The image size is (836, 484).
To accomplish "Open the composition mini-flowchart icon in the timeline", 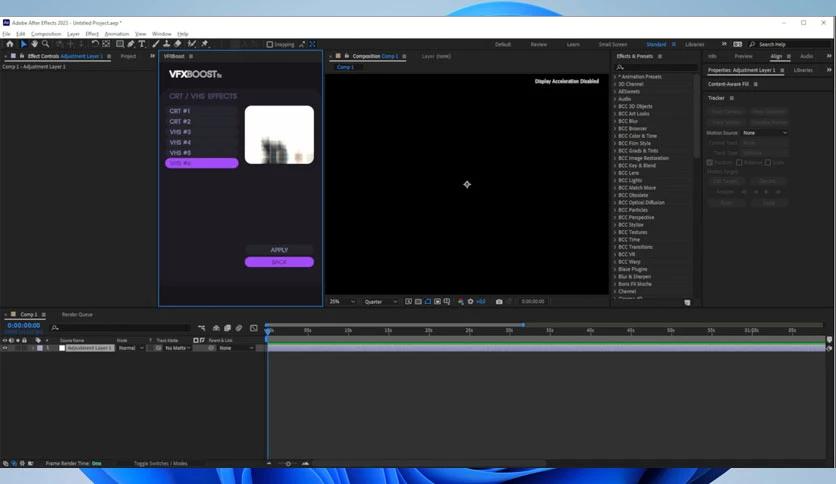I will coord(202,328).
